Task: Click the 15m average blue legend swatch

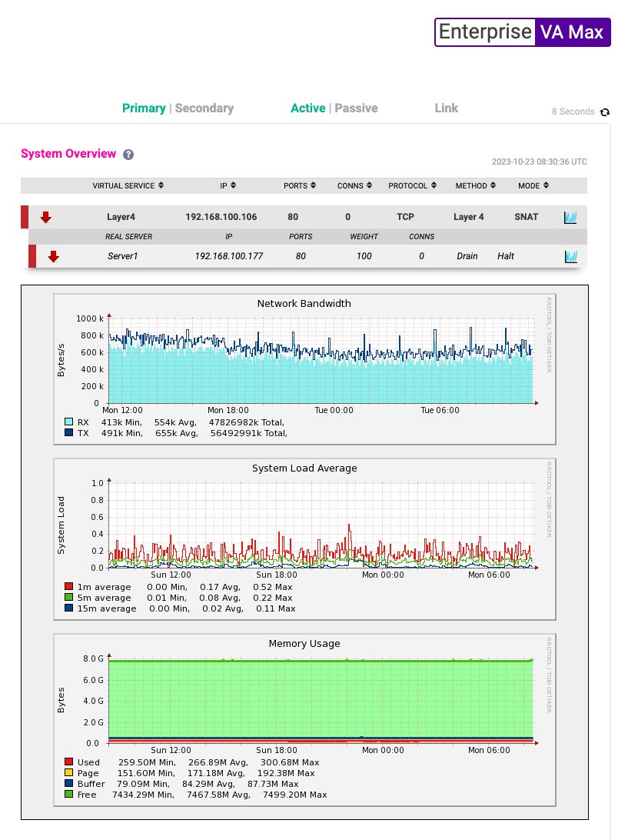Action: click(68, 608)
